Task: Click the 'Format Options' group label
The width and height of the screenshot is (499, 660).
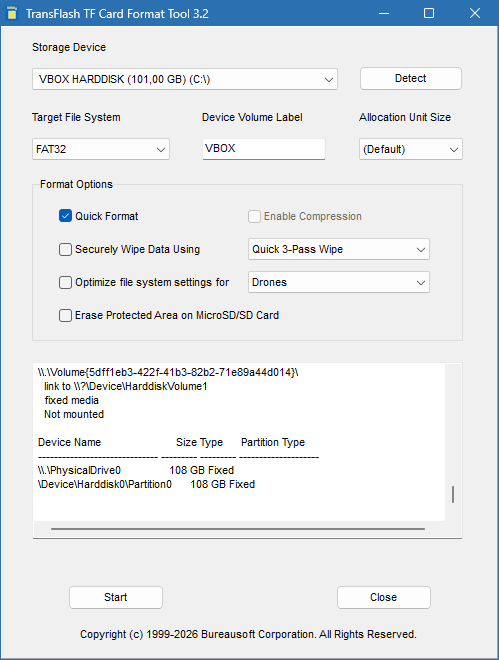Action: 76,184
